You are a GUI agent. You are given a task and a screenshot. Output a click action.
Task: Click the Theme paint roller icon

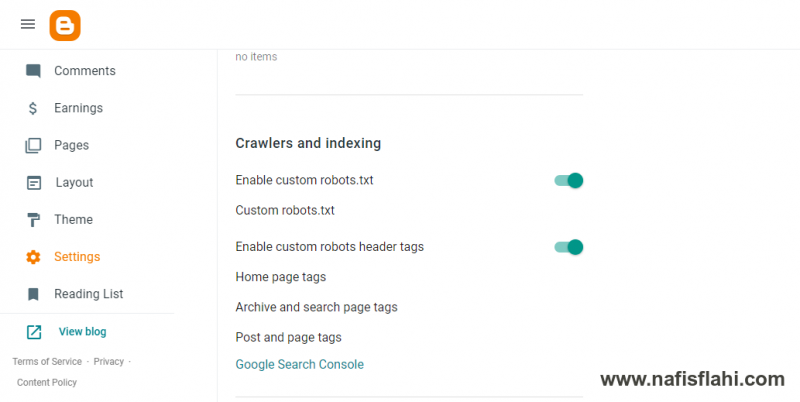coord(33,220)
